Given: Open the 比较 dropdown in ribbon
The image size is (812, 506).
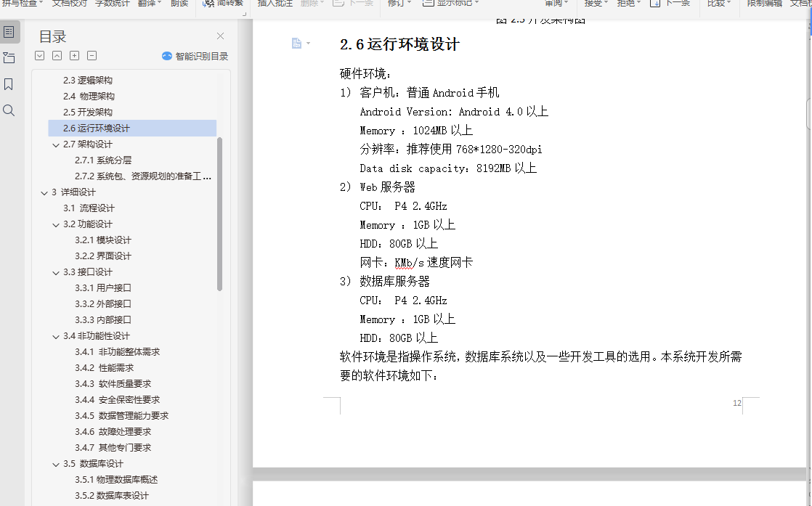Looking at the screenshot, I should pyautogui.click(x=719, y=3).
